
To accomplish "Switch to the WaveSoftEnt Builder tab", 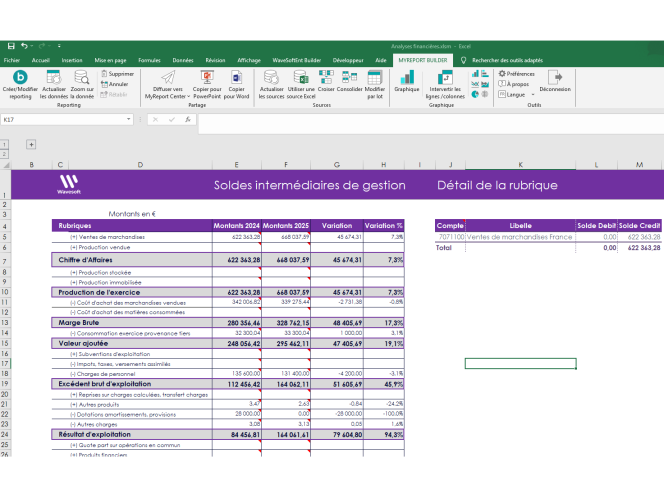I will coord(297,60).
